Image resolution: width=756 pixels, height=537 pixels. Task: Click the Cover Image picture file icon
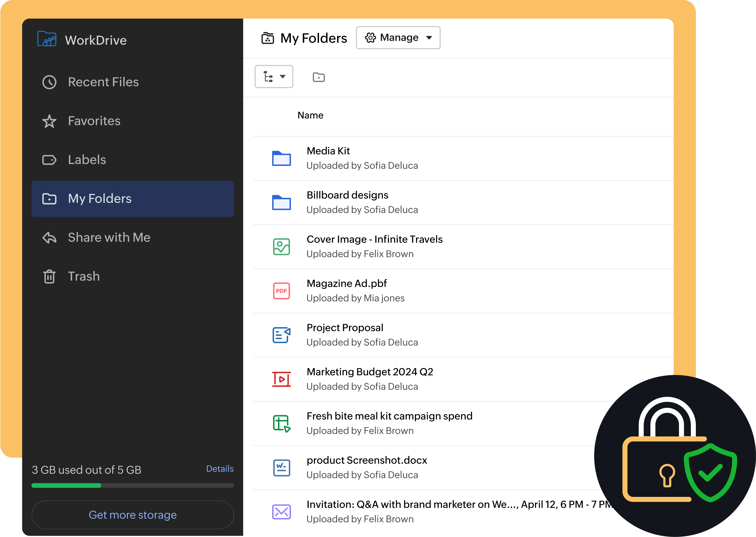click(x=281, y=247)
